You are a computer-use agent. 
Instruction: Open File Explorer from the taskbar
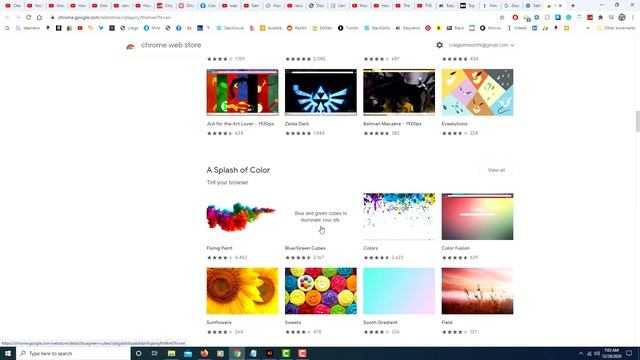pos(171,353)
